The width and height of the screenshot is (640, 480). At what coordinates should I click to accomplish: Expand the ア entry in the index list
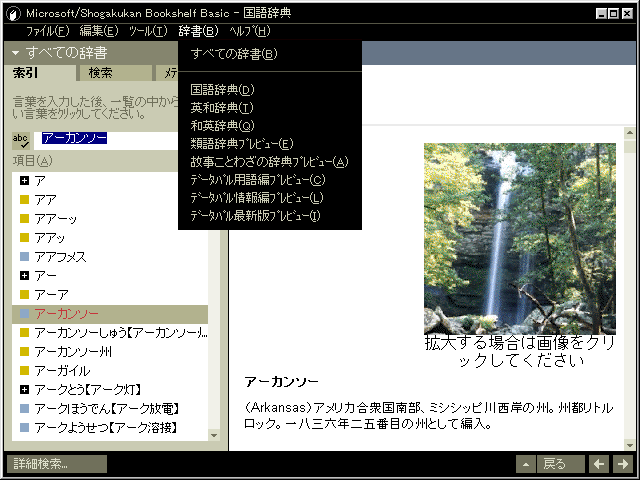click(x=25, y=181)
